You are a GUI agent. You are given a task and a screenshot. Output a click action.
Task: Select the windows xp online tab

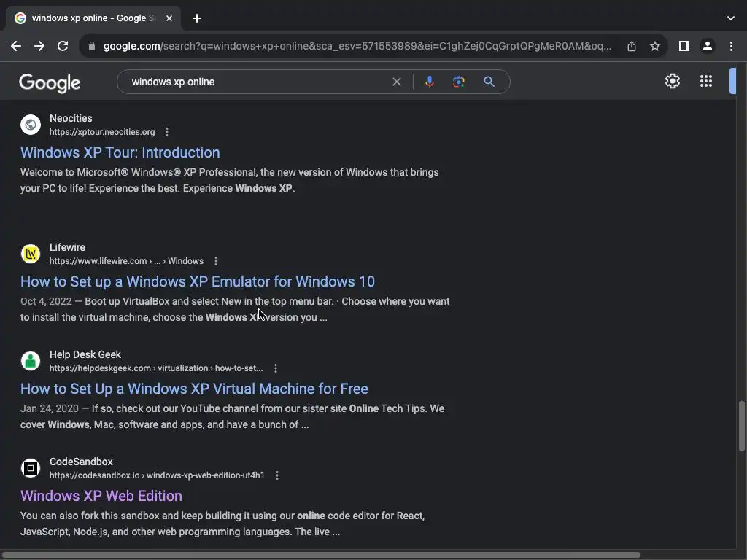pyautogui.click(x=93, y=18)
